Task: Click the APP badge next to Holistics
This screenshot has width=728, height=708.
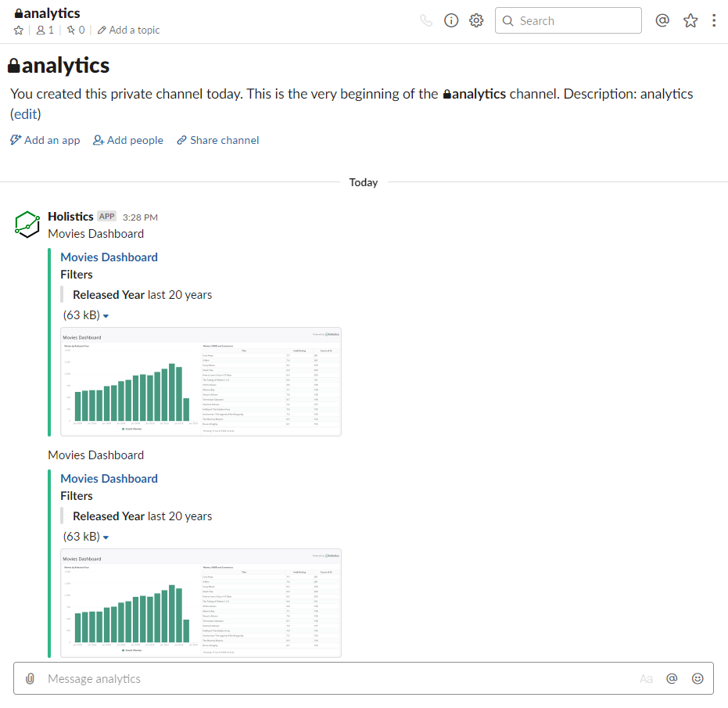Action: 107,217
